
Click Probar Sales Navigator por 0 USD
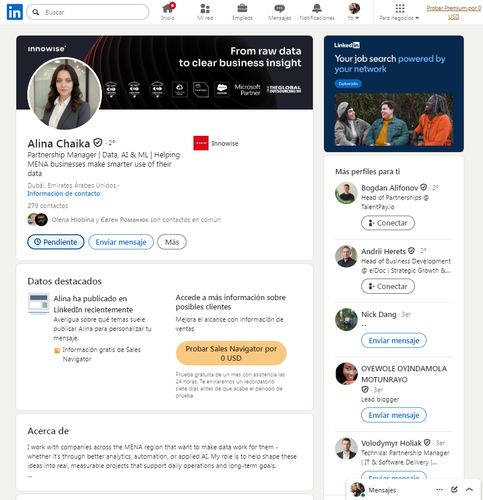pyautogui.click(x=231, y=353)
